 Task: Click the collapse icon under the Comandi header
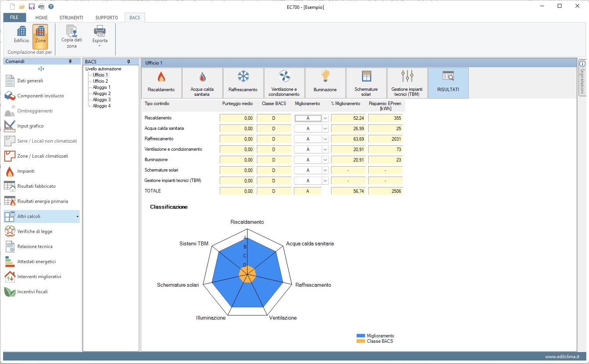point(41,69)
